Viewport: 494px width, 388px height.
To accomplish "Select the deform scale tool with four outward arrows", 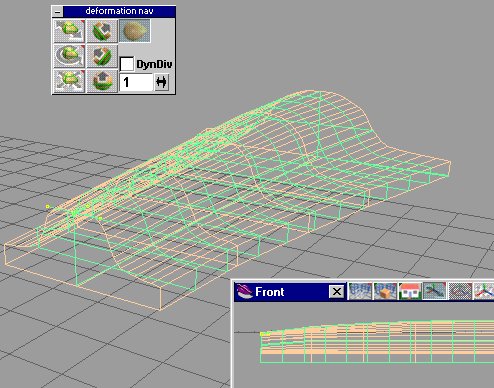I will click(x=69, y=80).
